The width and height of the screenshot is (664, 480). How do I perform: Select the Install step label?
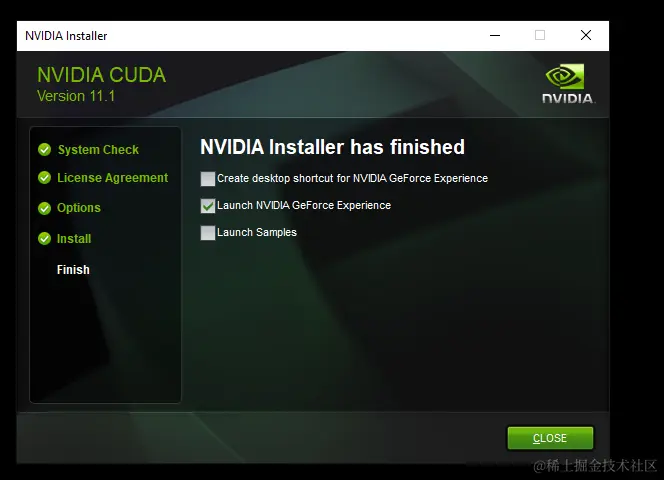pos(74,239)
